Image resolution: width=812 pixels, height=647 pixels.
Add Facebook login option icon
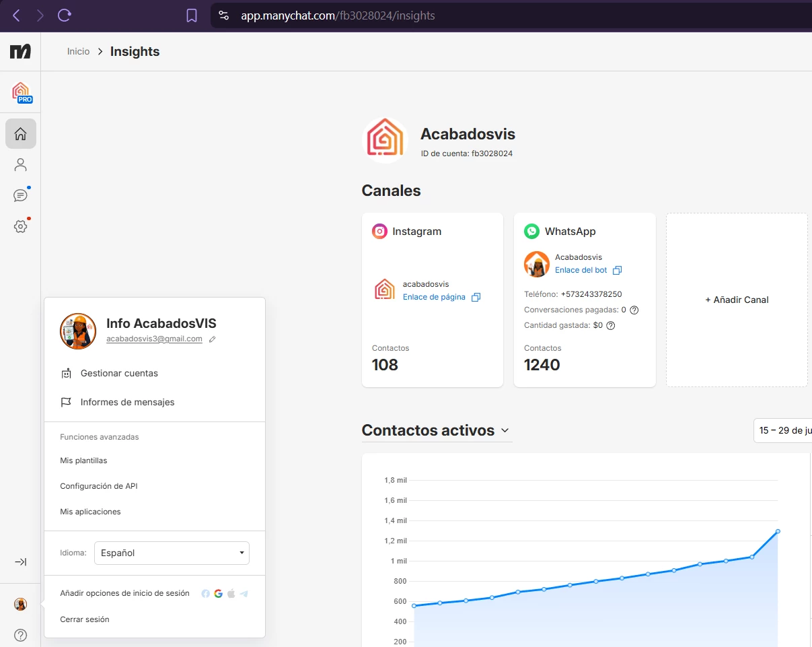pos(206,594)
